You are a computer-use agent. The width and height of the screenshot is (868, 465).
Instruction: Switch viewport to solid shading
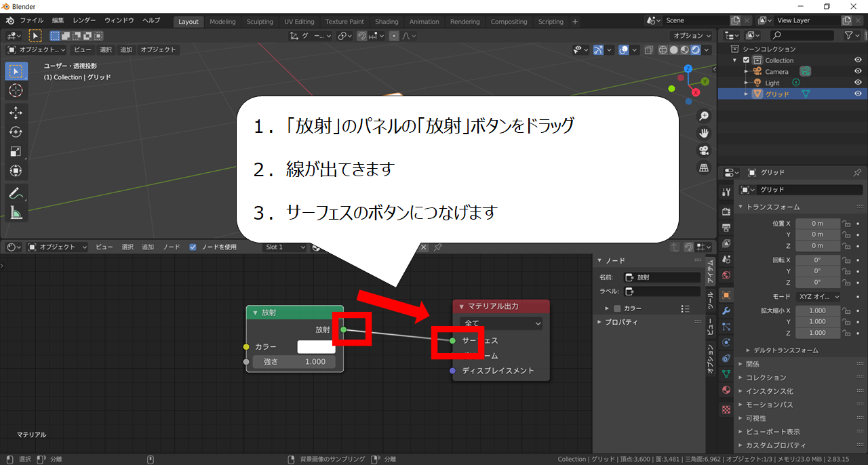pyautogui.click(x=673, y=49)
